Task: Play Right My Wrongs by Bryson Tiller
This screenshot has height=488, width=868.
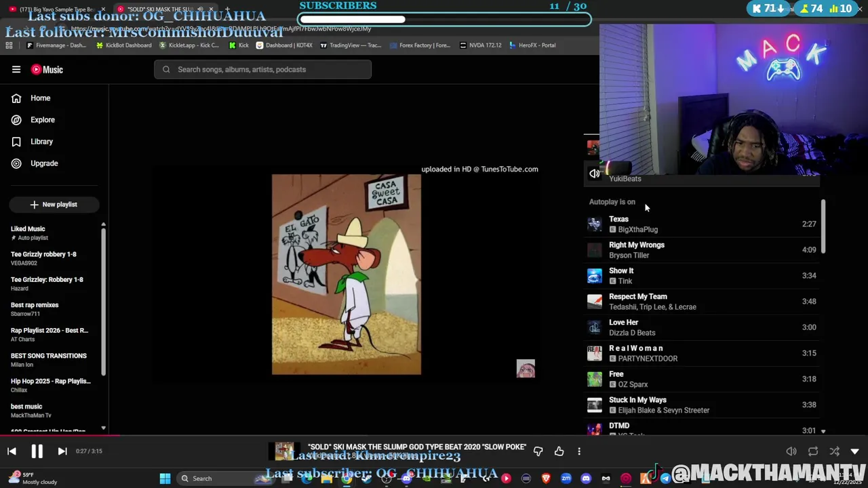Action: [x=702, y=250]
